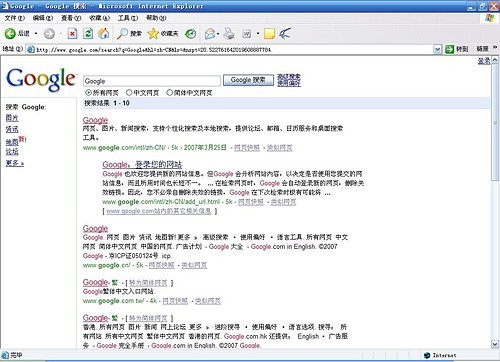Screen dimensions: 500x362
Task: Open the 更多 » link in left sidebar
Action: (15, 163)
